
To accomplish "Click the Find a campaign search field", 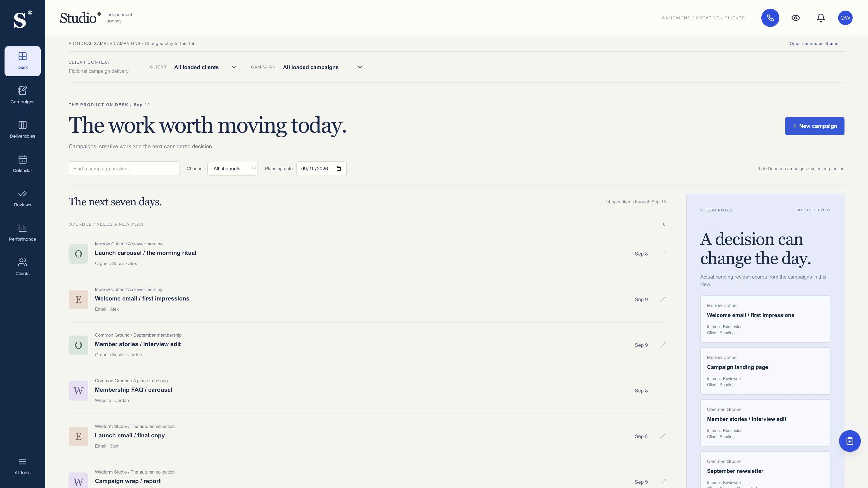I will click(x=124, y=169).
